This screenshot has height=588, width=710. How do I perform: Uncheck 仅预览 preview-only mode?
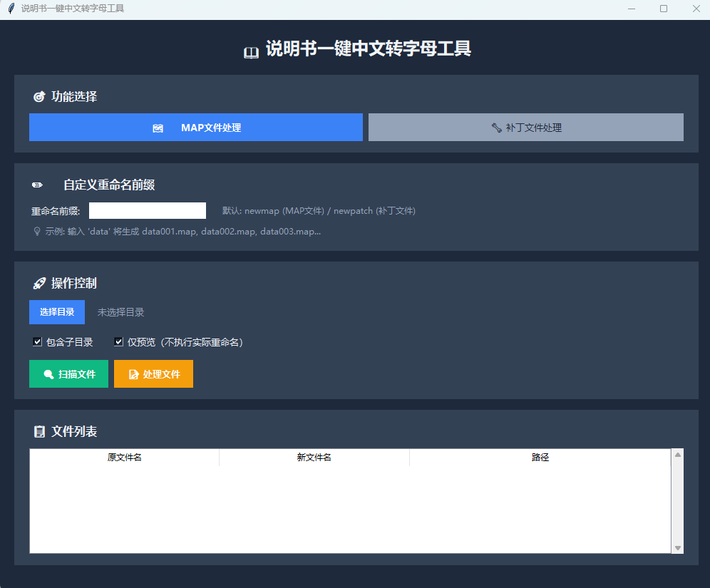[118, 341]
